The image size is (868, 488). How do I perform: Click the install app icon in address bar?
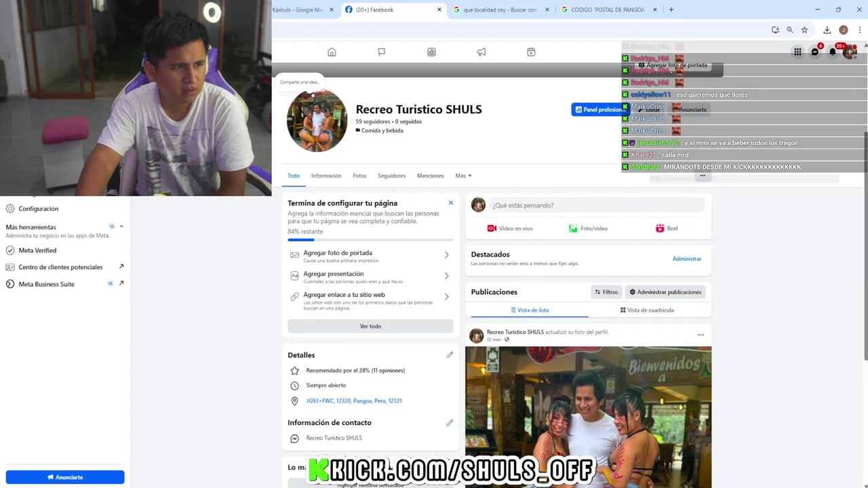point(775,30)
